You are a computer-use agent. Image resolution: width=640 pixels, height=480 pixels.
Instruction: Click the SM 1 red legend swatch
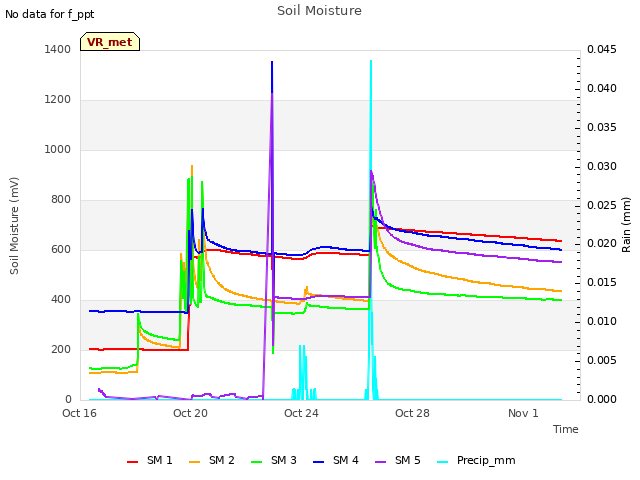pyautogui.click(x=132, y=462)
